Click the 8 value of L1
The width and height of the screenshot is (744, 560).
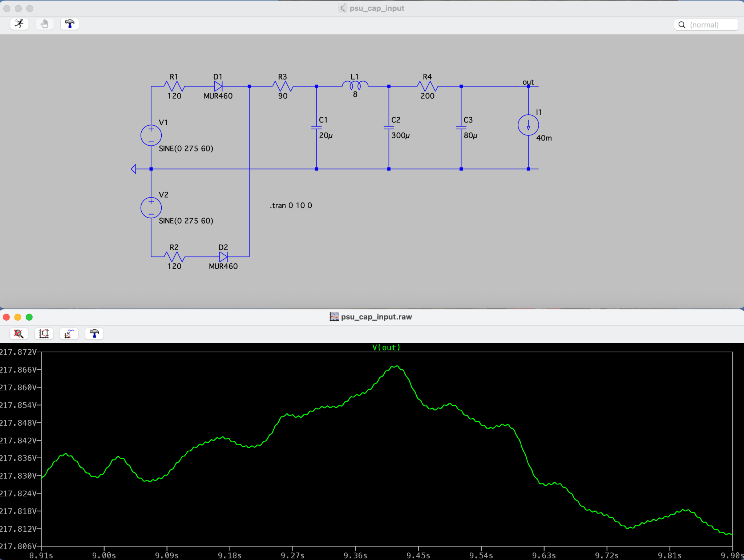(x=355, y=94)
